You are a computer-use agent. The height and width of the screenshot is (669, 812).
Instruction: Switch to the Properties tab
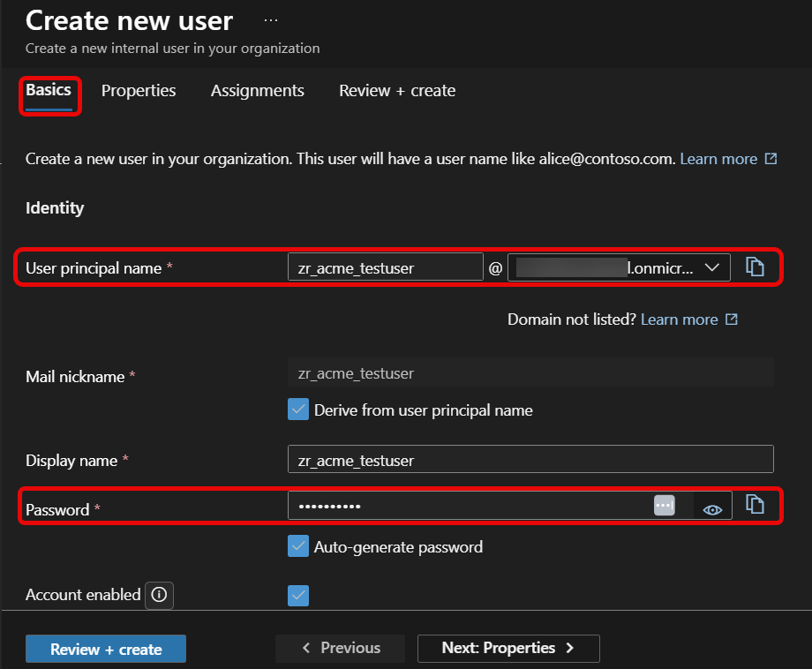139,91
